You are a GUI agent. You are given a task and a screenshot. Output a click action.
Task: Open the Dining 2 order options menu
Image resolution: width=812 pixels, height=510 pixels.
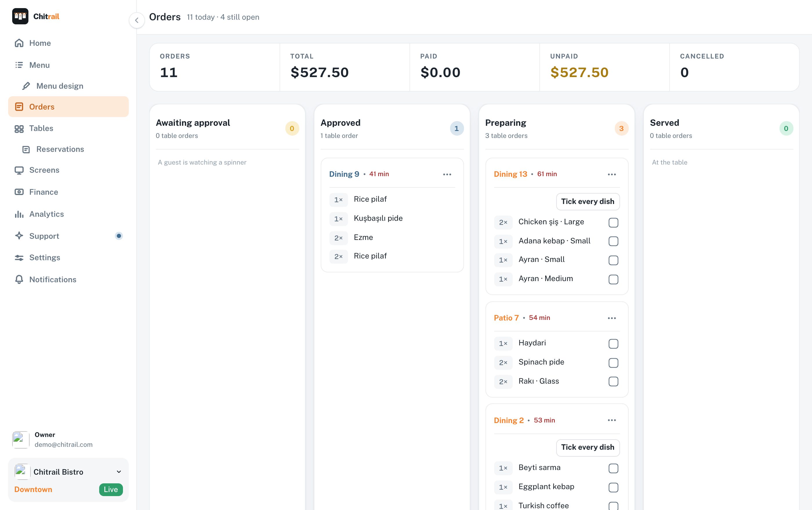[x=612, y=420]
